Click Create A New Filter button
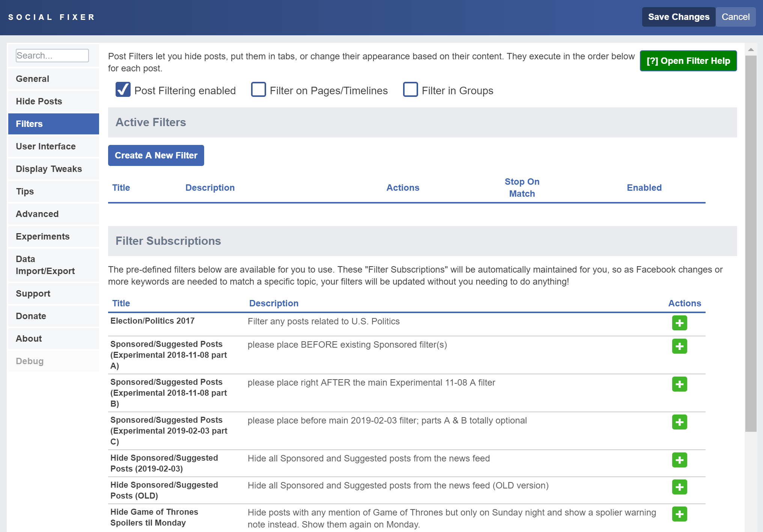Screen dimensions: 763x532 click(156, 155)
